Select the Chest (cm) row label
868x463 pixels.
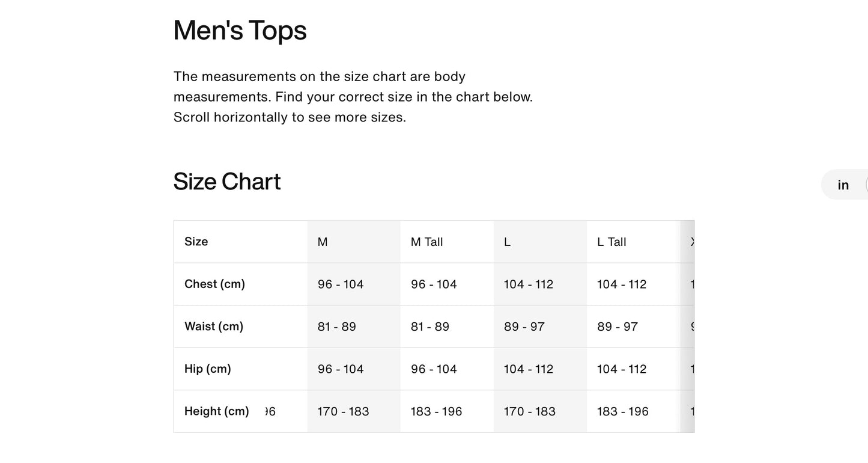point(214,284)
